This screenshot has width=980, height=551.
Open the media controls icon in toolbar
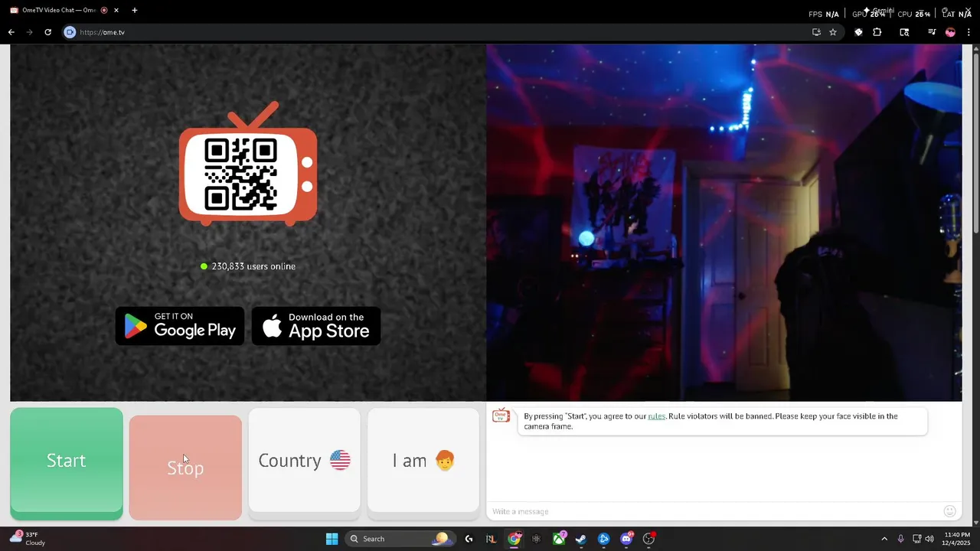[x=932, y=32]
